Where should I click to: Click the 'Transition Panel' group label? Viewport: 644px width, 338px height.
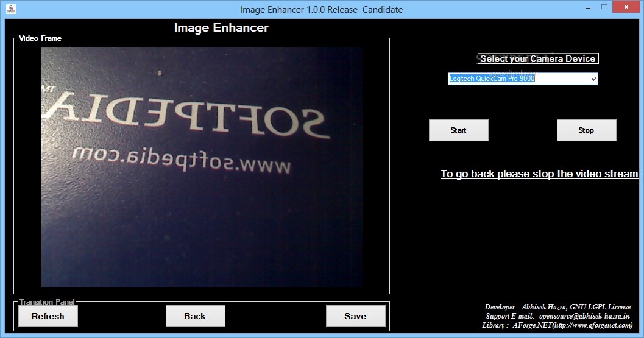(x=47, y=302)
